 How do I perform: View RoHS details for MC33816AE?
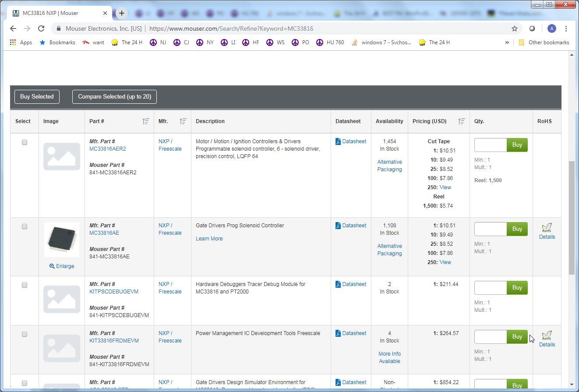point(547,237)
